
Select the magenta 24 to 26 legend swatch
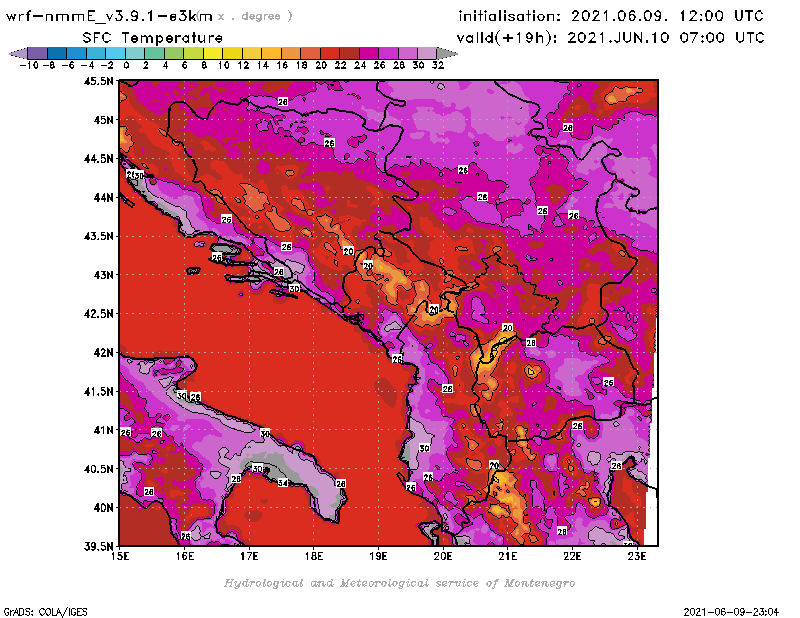pyautogui.click(x=368, y=53)
